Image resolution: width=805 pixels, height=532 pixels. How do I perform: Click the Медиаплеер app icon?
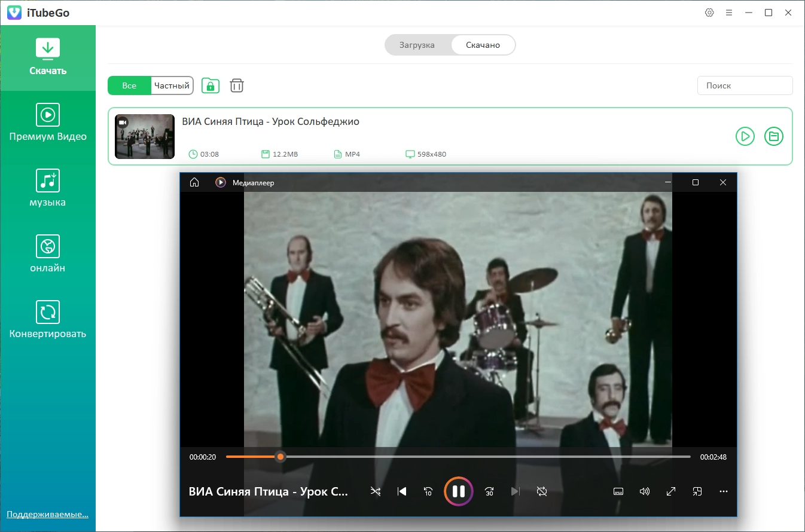[x=221, y=182]
